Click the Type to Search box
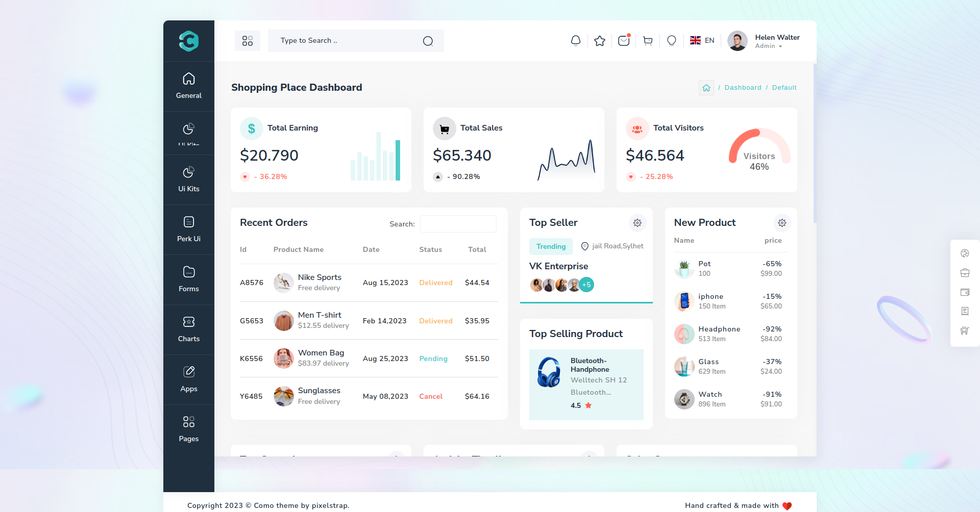This screenshot has height=512, width=980. [x=347, y=41]
